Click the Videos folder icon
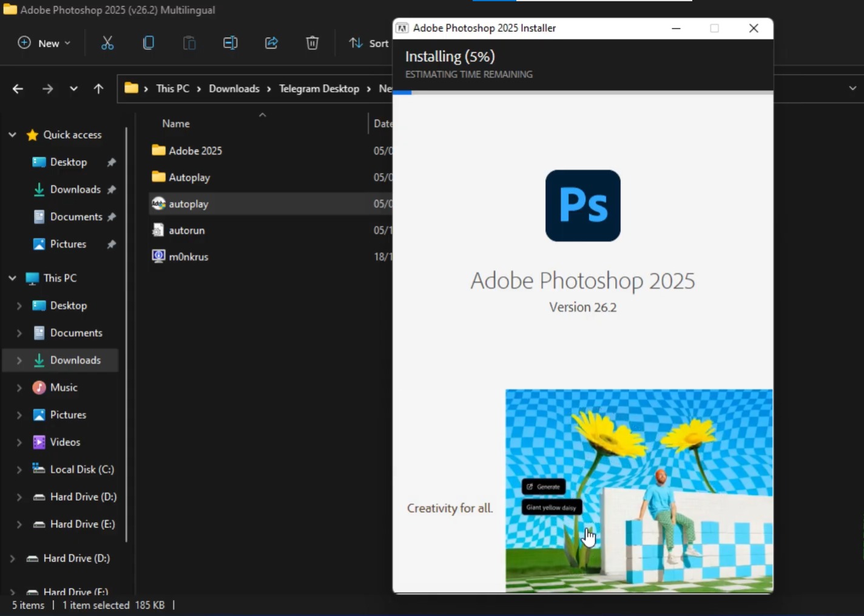 [x=39, y=442]
